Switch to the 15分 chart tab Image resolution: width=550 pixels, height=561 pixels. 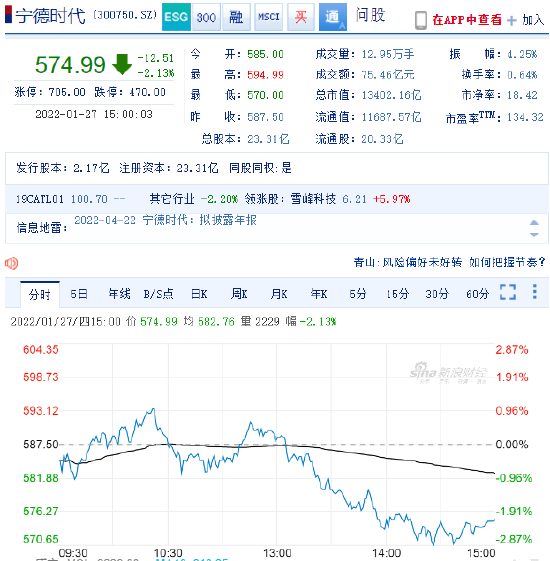pyautogui.click(x=398, y=294)
